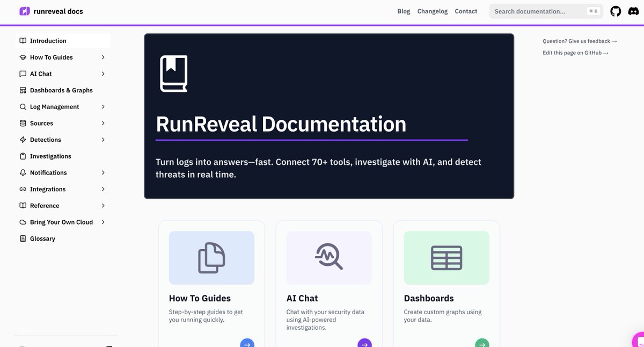Click 'Edit this page on GitHub' link
This screenshot has height=347, width=644.
[x=575, y=53]
